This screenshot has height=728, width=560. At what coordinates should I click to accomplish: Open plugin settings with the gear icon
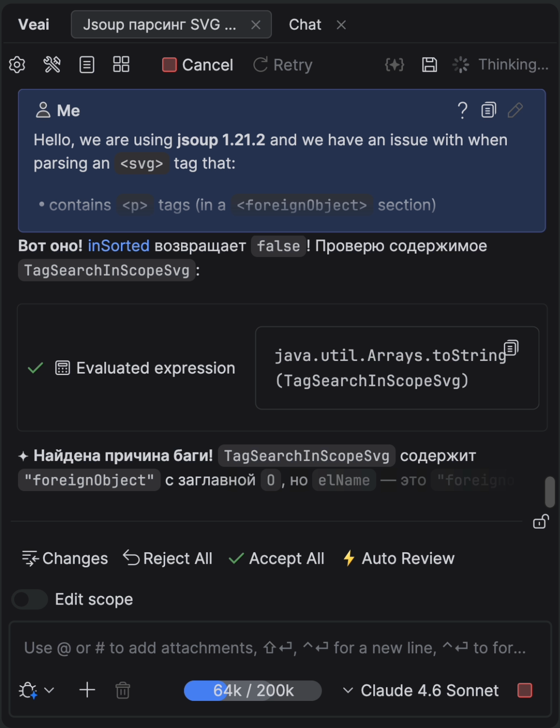[x=17, y=64]
